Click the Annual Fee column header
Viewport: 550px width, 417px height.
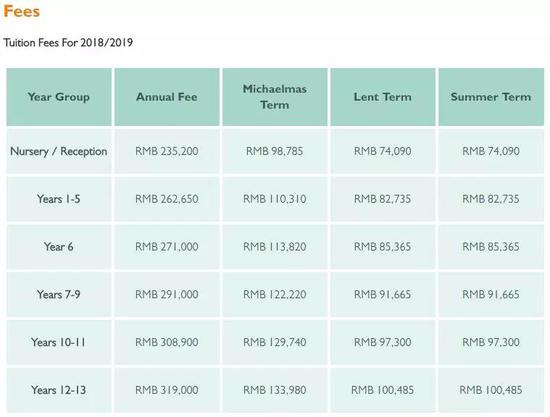pos(167,97)
